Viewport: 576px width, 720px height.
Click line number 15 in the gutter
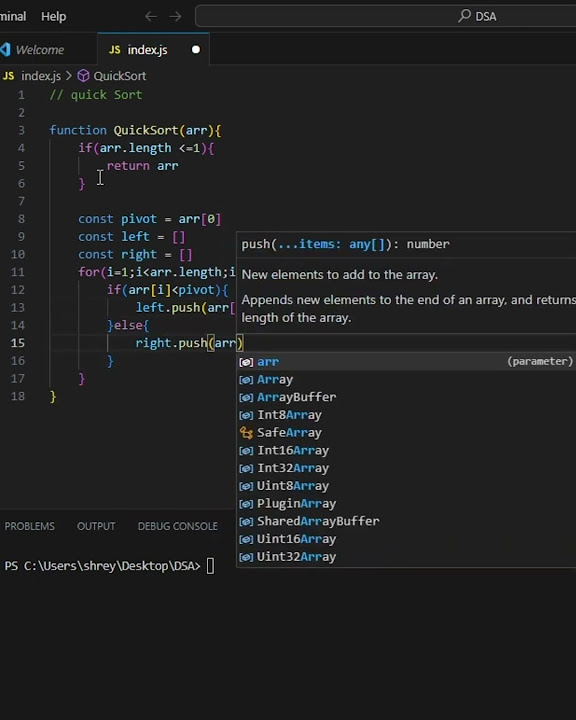[x=17, y=343]
